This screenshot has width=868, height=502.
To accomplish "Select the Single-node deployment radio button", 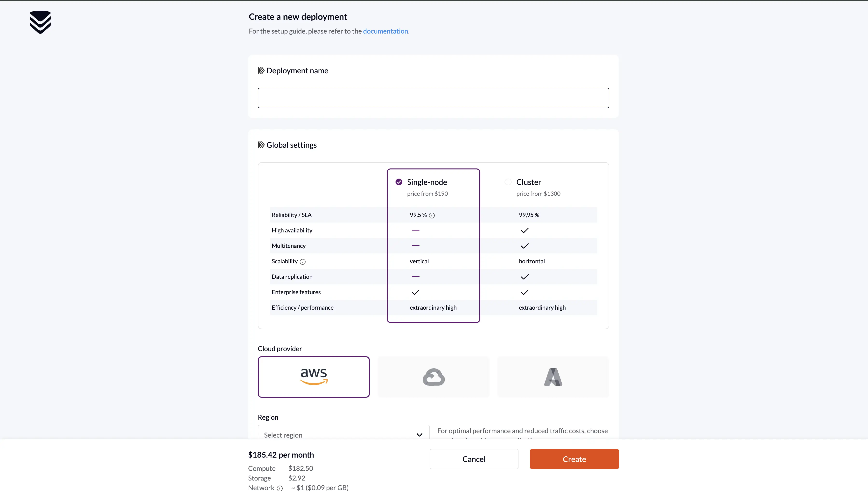I will tap(399, 182).
